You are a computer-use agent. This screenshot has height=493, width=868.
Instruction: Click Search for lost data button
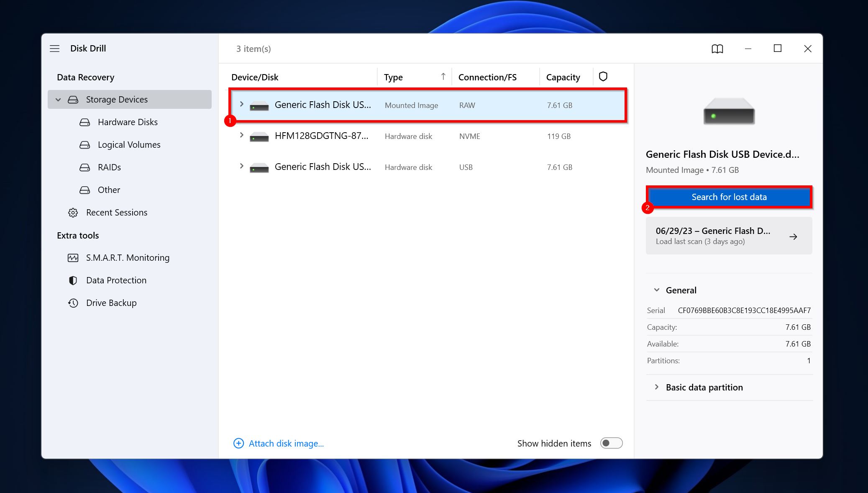(729, 197)
